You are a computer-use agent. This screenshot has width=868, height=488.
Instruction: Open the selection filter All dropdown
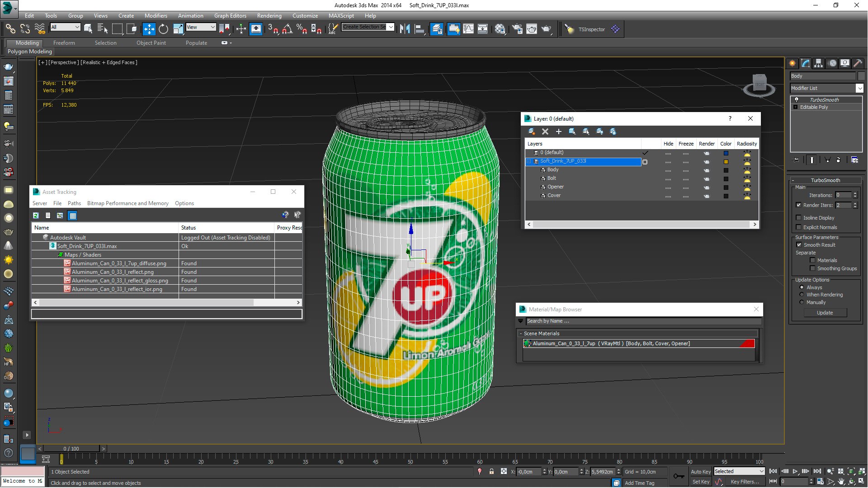pos(65,27)
